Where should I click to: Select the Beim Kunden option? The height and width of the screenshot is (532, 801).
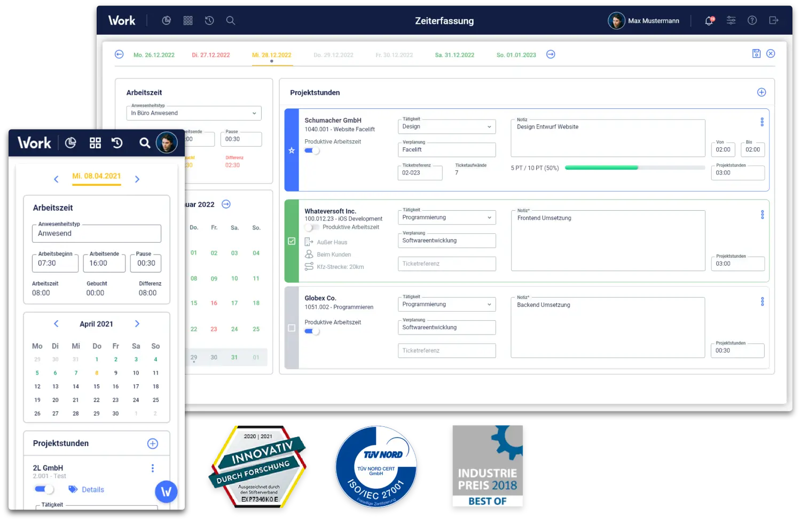pyautogui.click(x=328, y=255)
